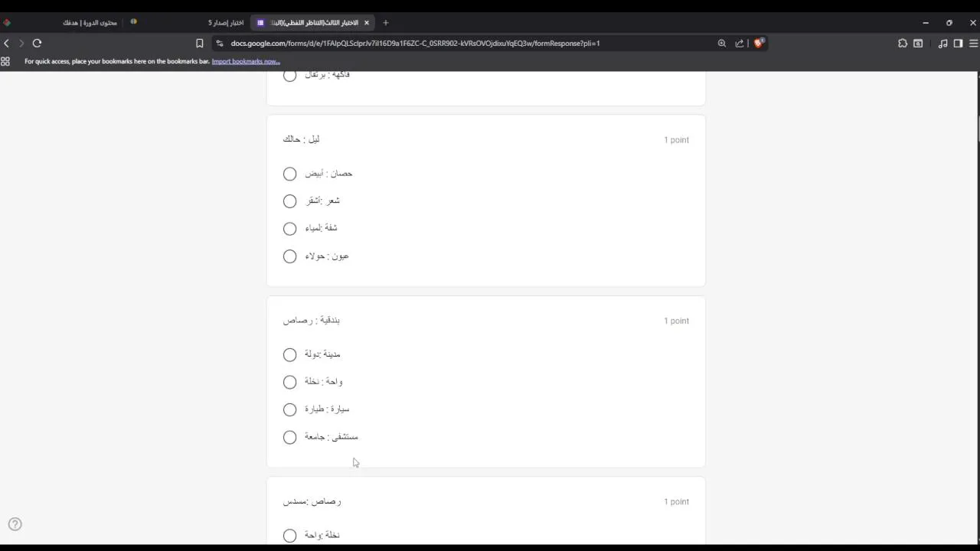Click the share page icon
The width and height of the screenshot is (980, 551).
click(740, 44)
